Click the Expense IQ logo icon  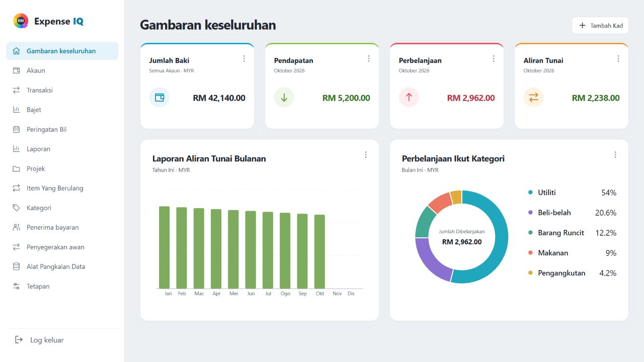coord(21,21)
